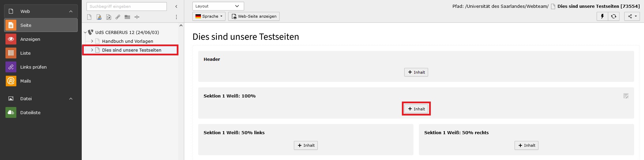The image size is (644, 160).
Task: Open the Sprache language dropdown
Action: click(x=209, y=16)
